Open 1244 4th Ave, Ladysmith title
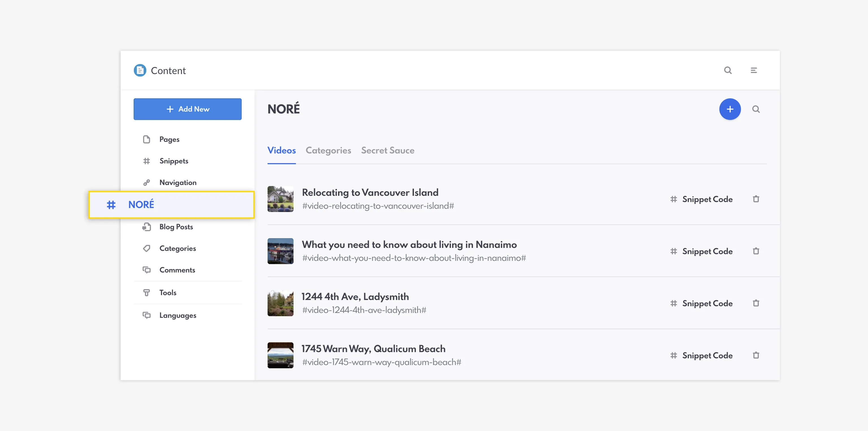The image size is (868, 431). [x=355, y=297]
